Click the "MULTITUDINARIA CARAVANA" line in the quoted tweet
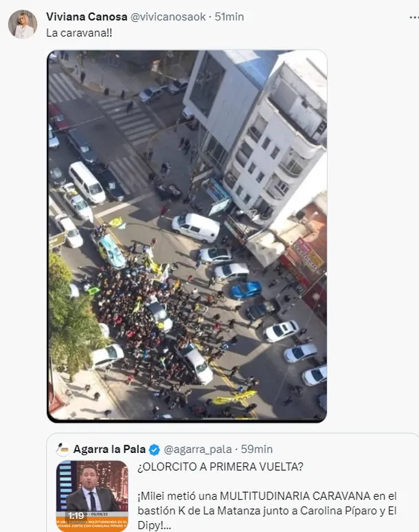The height and width of the screenshot is (532, 419). click(x=267, y=496)
